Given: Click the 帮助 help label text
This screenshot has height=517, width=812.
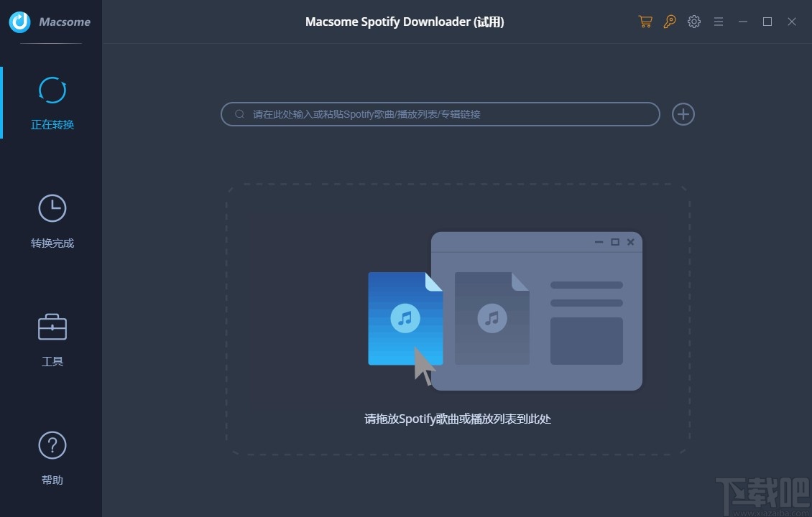Looking at the screenshot, I should pyautogui.click(x=52, y=479).
